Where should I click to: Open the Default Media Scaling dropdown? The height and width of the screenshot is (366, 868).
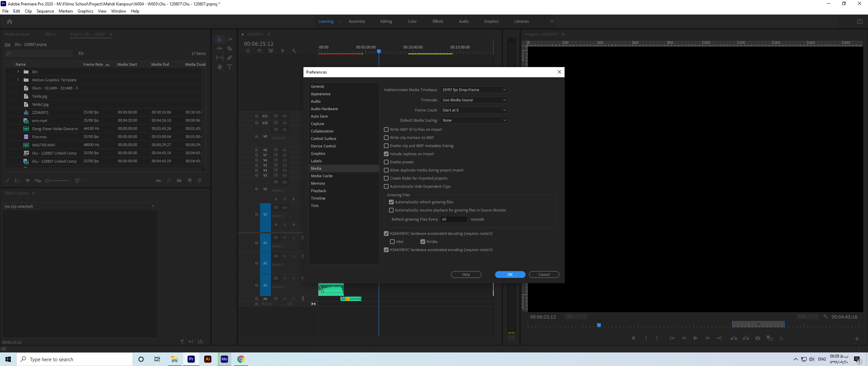pos(474,120)
